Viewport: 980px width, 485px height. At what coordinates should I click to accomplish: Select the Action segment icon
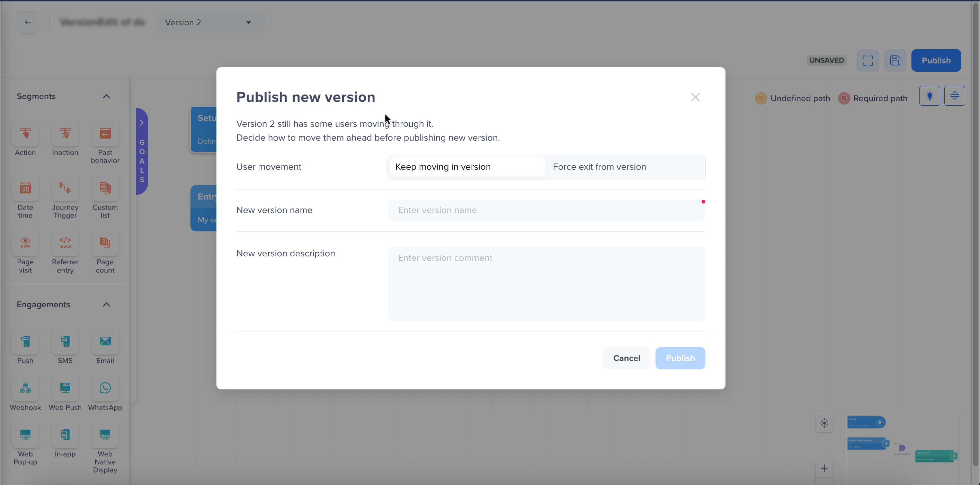coord(25,134)
